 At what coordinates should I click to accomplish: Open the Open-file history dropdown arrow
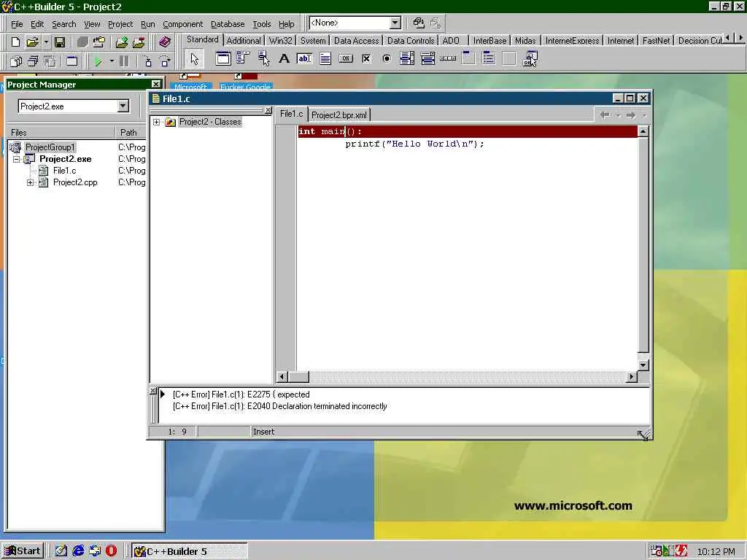coord(46,42)
